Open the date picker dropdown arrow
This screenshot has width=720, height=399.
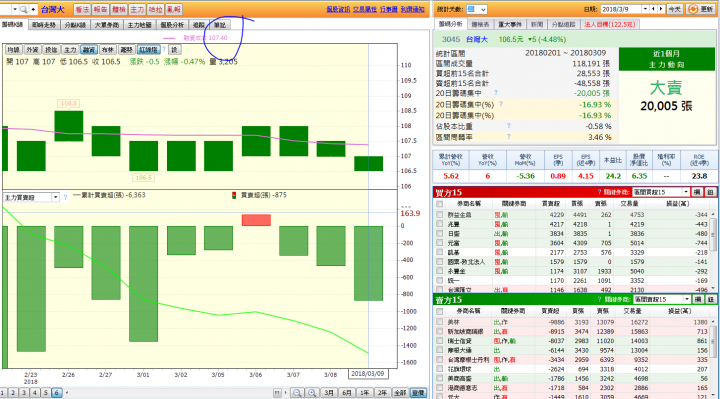tap(645, 9)
